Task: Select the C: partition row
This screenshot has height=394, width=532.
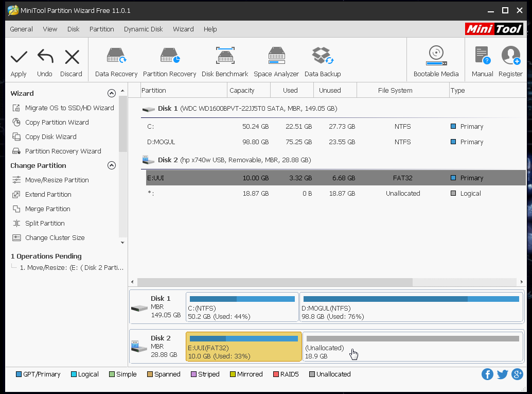Action: [x=336, y=126]
